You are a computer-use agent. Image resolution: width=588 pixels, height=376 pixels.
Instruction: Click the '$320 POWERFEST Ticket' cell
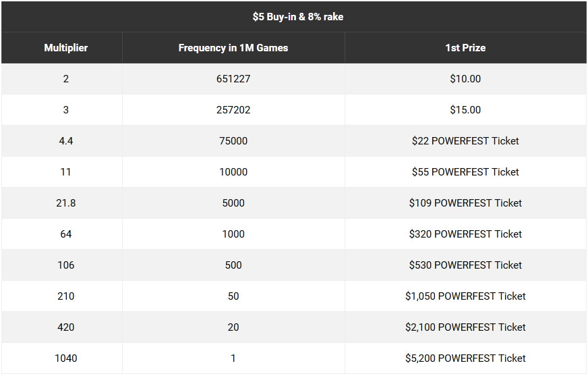[465, 234]
